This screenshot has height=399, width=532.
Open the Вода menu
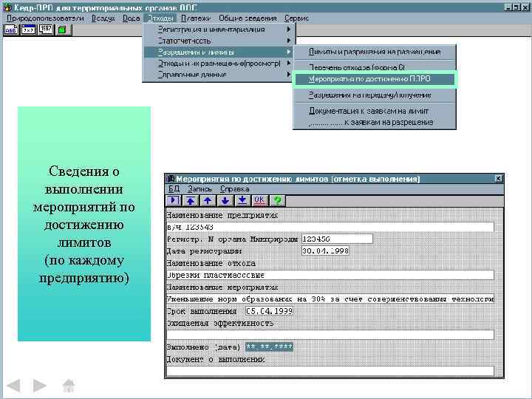point(131,18)
